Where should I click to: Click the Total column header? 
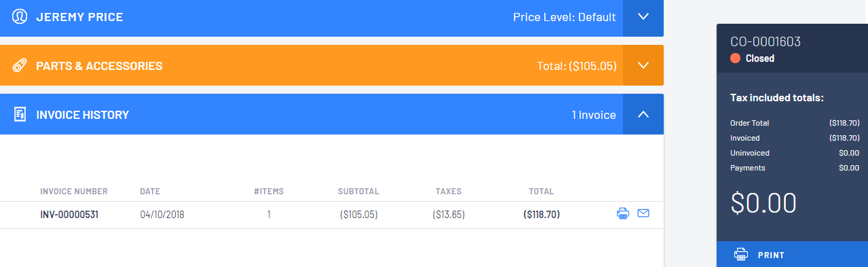tap(542, 192)
